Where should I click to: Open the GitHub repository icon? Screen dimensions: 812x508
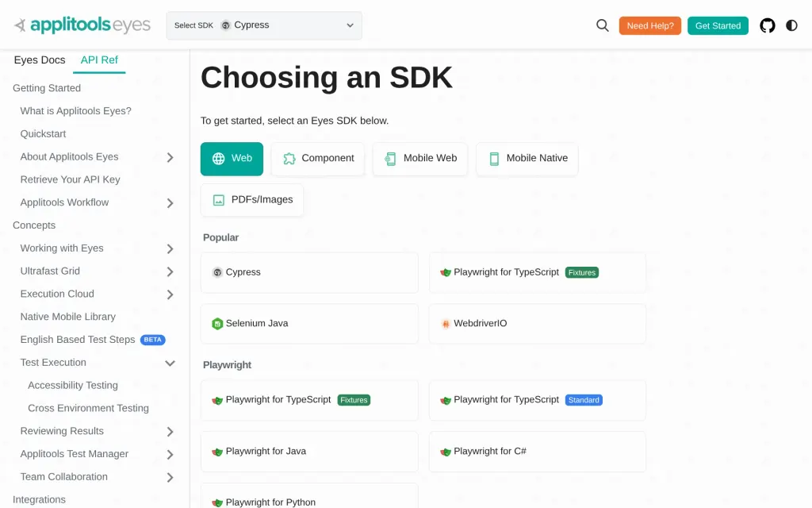(x=767, y=25)
